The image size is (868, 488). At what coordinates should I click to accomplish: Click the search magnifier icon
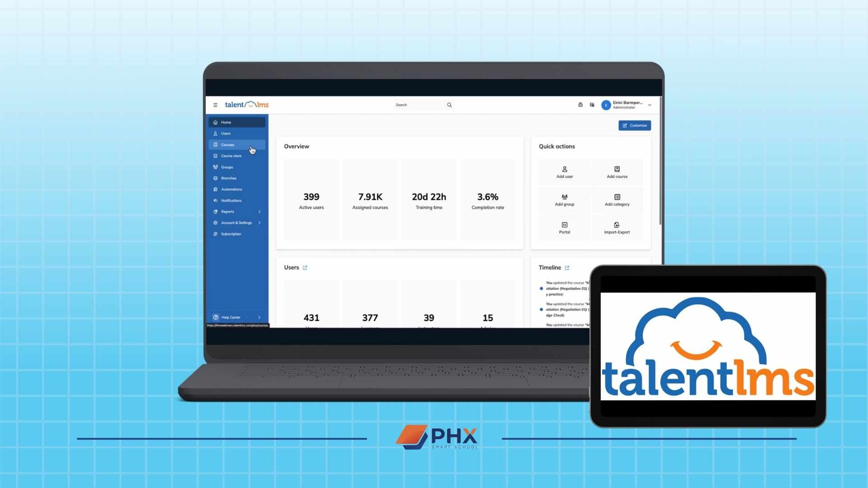pos(449,104)
